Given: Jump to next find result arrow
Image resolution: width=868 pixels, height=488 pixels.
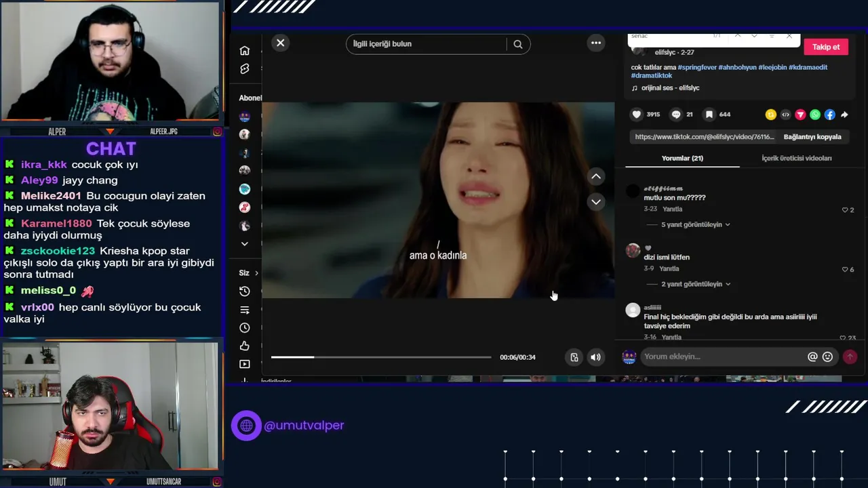Looking at the screenshot, I should click(x=754, y=36).
